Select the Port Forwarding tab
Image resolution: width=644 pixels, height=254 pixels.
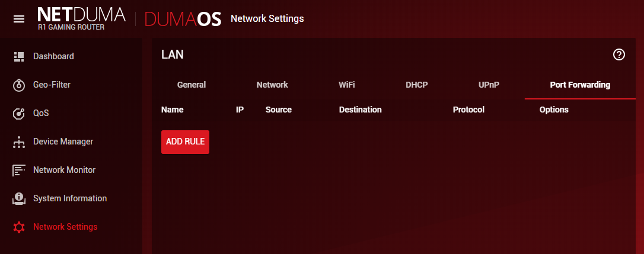click(x=580, y=85)
